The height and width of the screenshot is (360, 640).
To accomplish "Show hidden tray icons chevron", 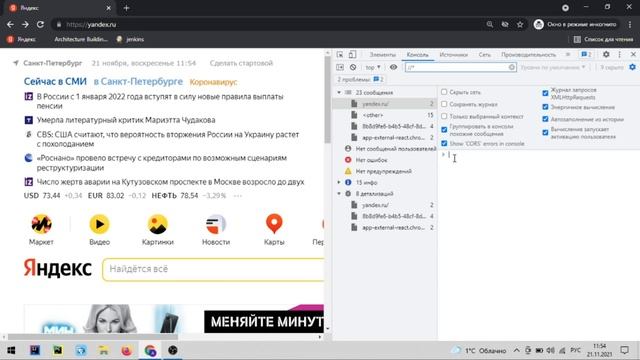I will click(516, 351).
